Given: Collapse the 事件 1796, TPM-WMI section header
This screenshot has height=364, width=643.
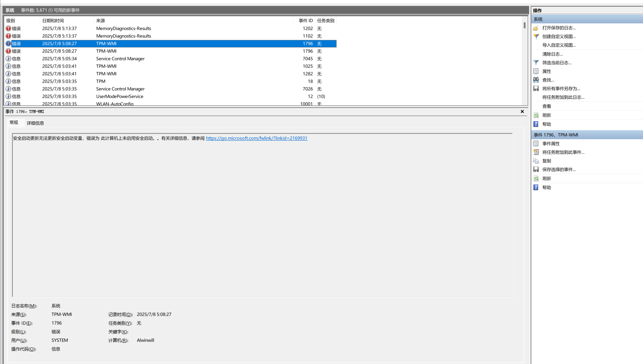Looking at the screenshot, I should click(587, 135).
